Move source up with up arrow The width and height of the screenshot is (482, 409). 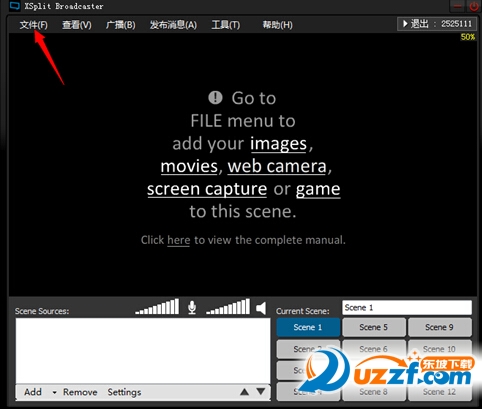click(x=244, y=392)
